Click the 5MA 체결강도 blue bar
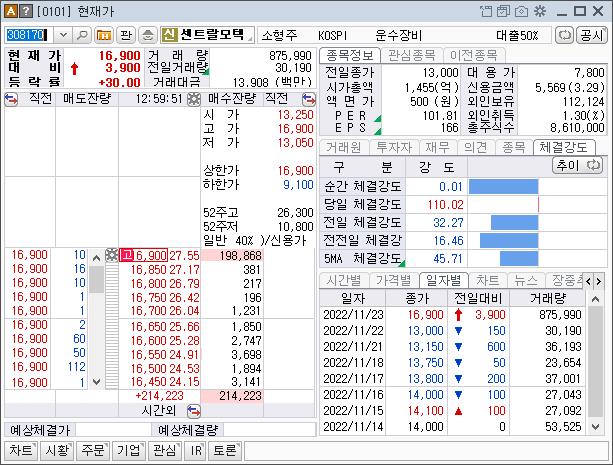The image size is (613, 465). click(519, 259)
